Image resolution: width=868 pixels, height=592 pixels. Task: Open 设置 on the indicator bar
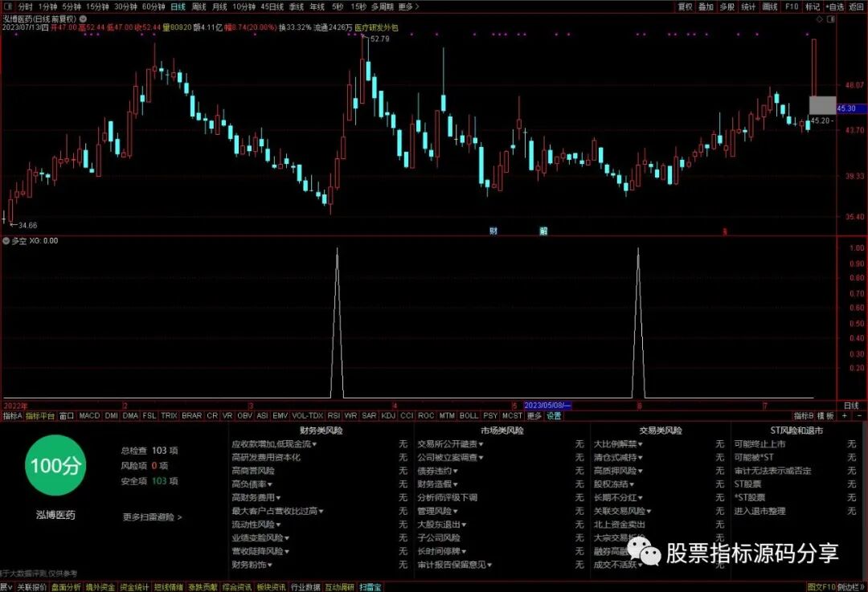(554, 415)
